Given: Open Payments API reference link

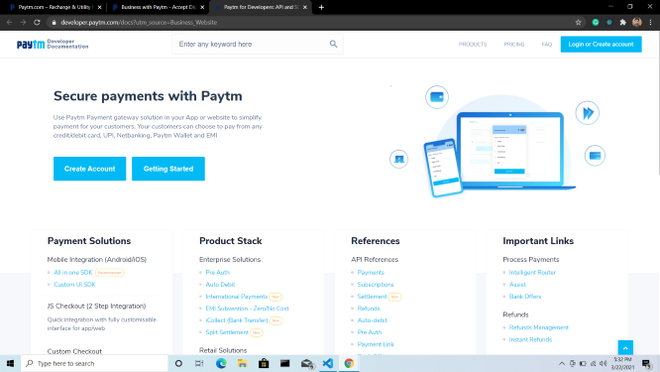Looking at the screenshot, I should tap(371, 273).
